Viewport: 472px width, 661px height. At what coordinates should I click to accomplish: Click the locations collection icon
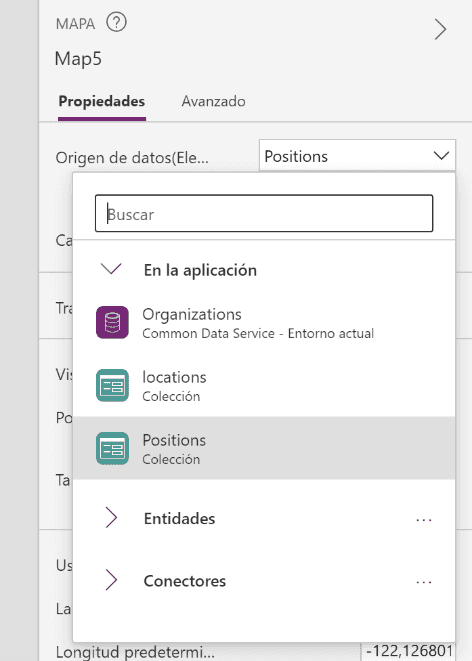pos(112,385)
